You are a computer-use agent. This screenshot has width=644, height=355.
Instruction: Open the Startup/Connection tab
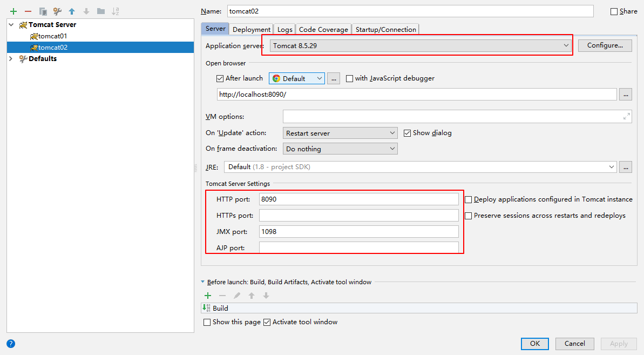coord(385,30)
